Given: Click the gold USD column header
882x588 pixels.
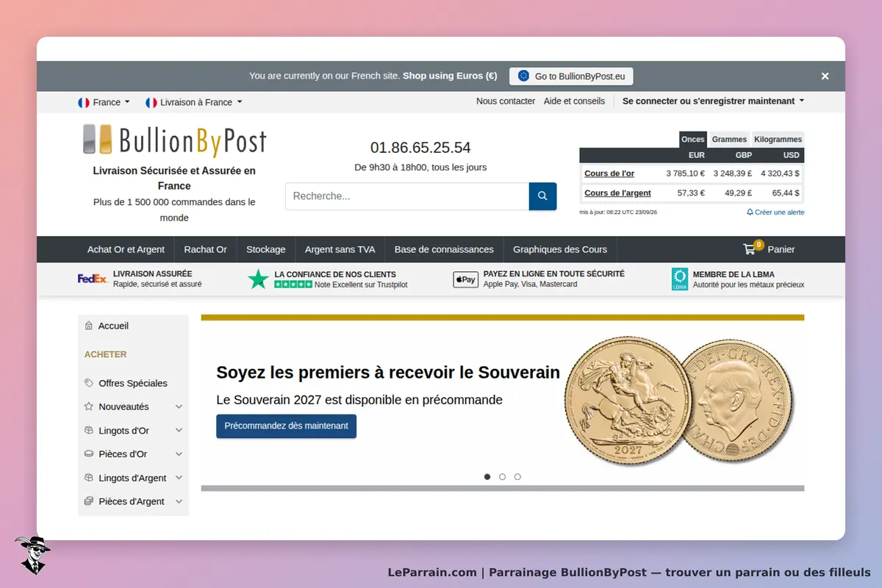Looking at the screenshot, I should 791,155.
